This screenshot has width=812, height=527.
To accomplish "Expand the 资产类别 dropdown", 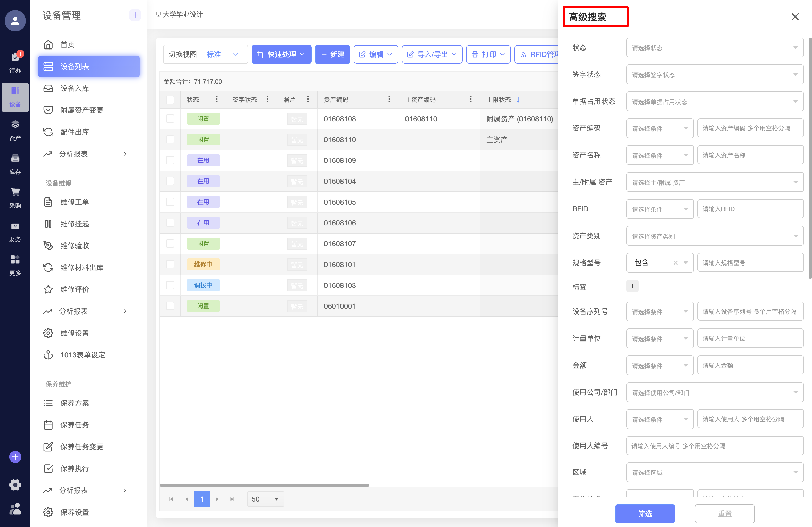I will (714, 236).
